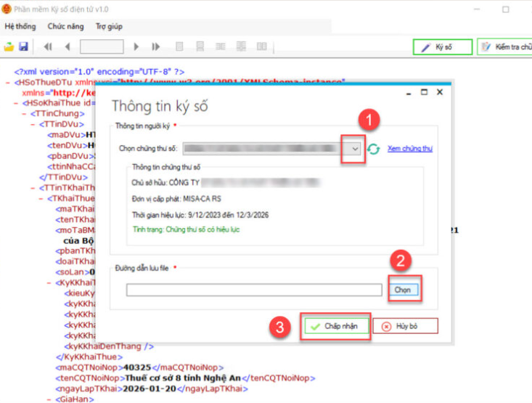Screen dimensions: 532x403
Task: Collapse the GiaHan XML node
Action: (49, 399)
